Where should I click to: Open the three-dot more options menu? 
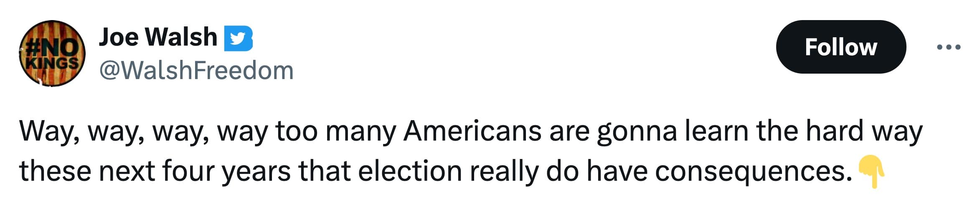point(949,47)
